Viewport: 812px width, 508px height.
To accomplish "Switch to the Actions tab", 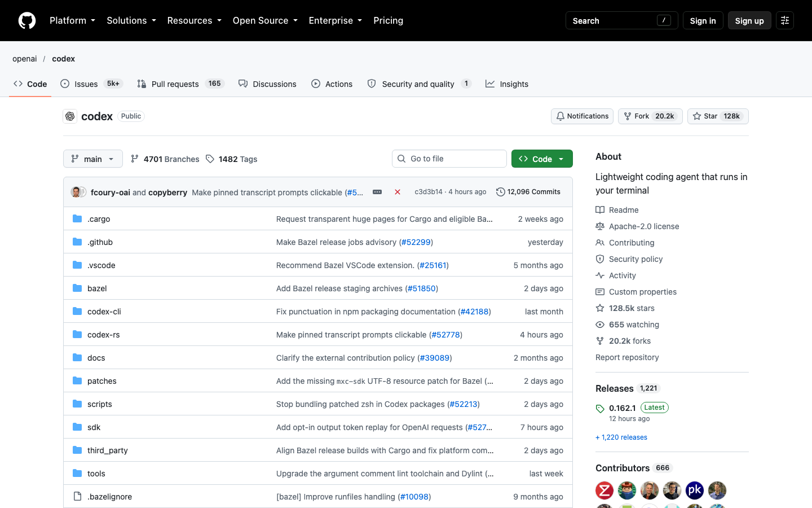I will (x=332, y=84).
